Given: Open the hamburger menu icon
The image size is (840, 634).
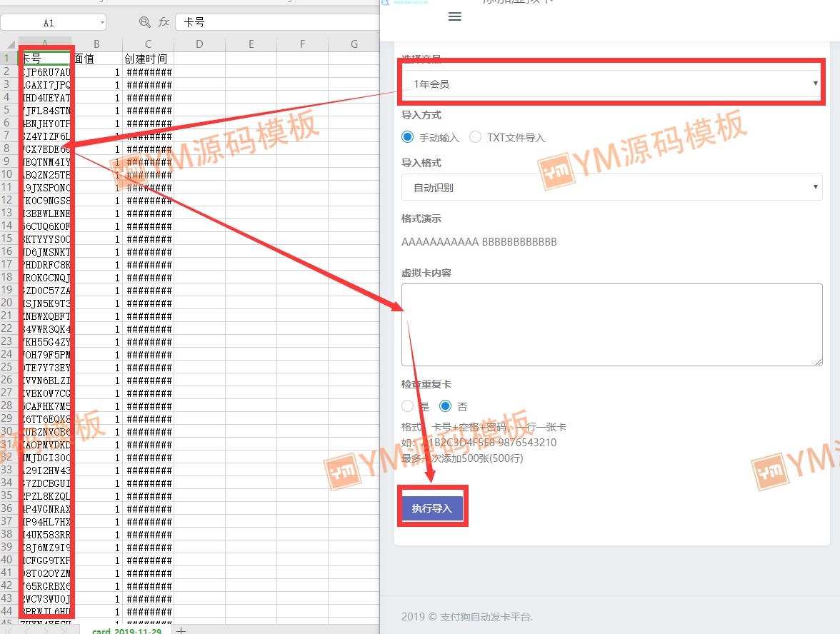Looking at the screenshot, I should coord(454,16).
